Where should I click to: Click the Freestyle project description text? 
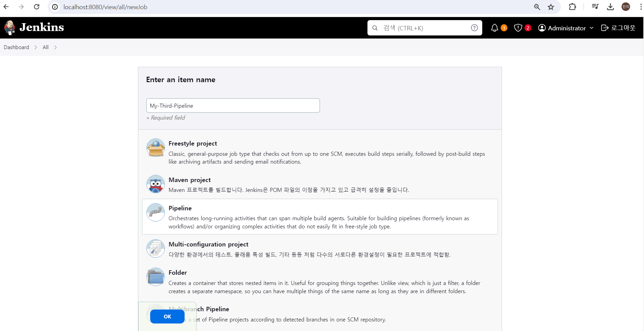327,158
